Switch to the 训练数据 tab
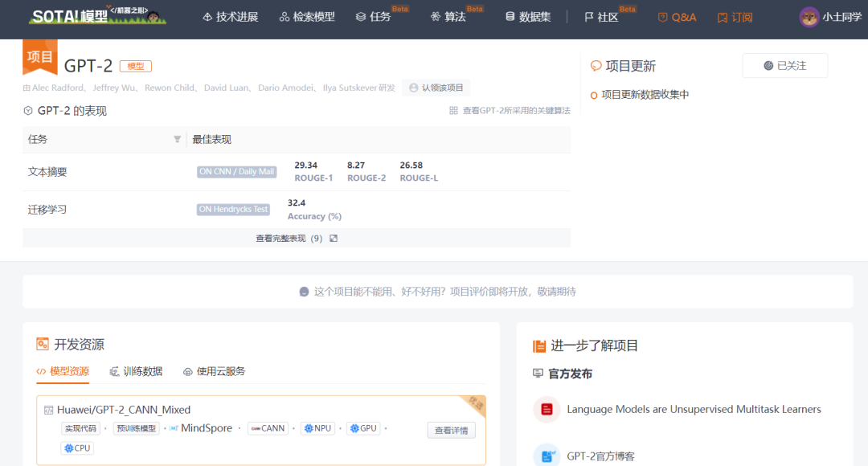The height and width of the screenshot is (466, 868). click(x=137, y=371)
